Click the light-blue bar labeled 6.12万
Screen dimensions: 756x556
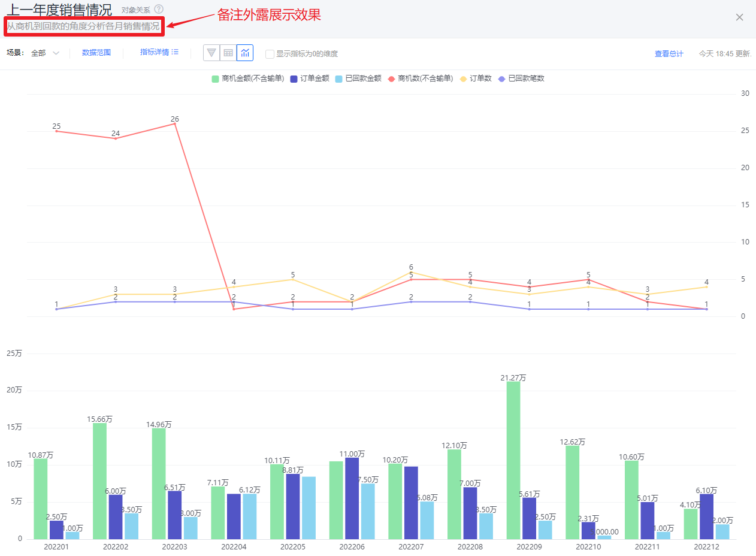[250, 516]
